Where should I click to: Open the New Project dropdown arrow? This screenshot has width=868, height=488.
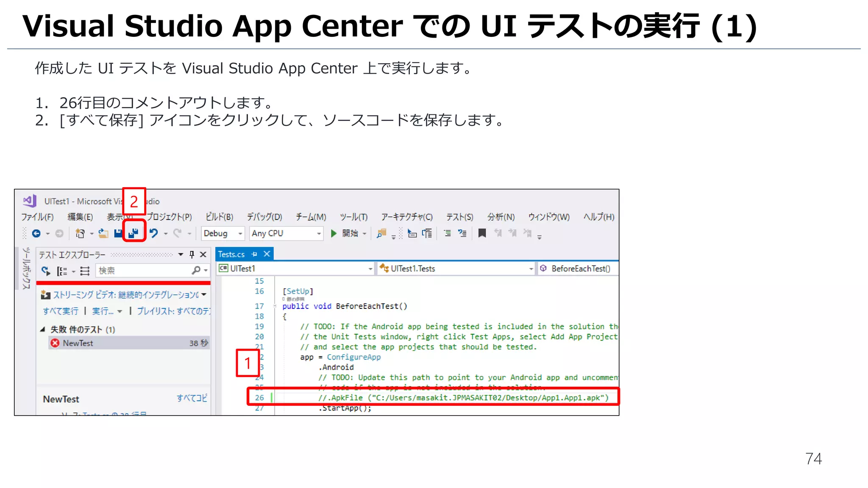point(92,234)
